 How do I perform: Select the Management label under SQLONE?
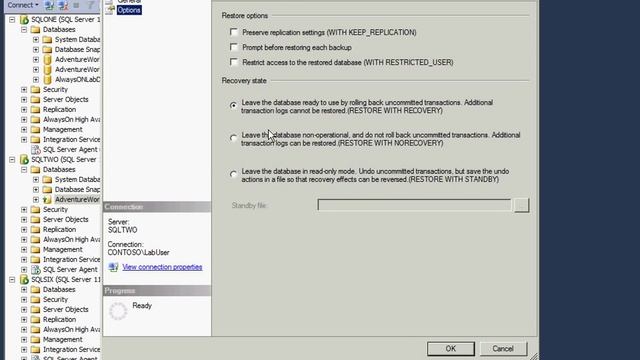pos(62,130)
